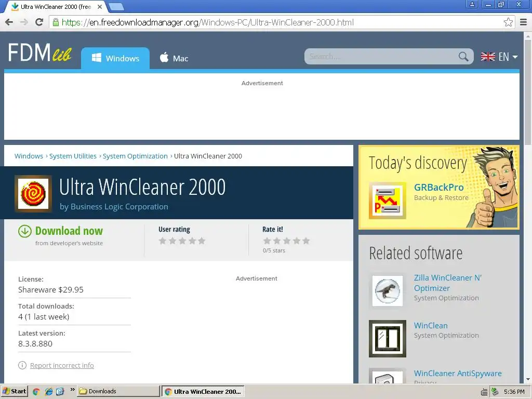Go back with the browser back arrow
Viewport: 532px width, 399px height.
[x=9, y=22]
